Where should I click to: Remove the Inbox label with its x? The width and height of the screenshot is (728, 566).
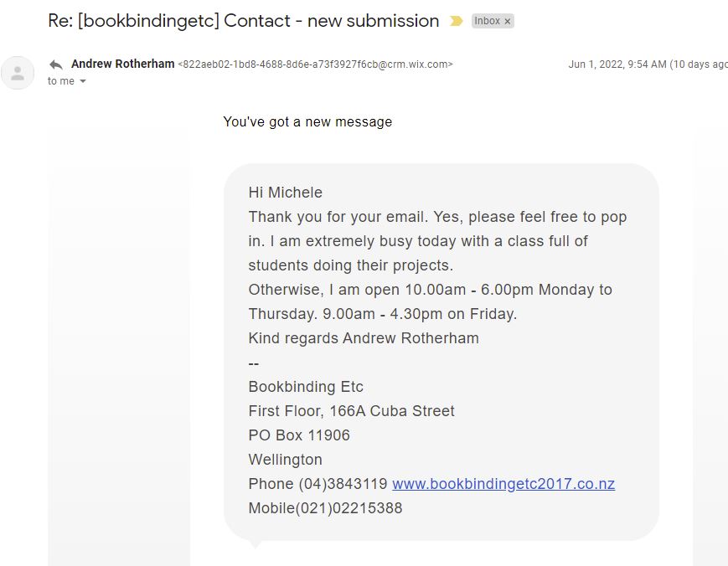click(x=508, y=22)
